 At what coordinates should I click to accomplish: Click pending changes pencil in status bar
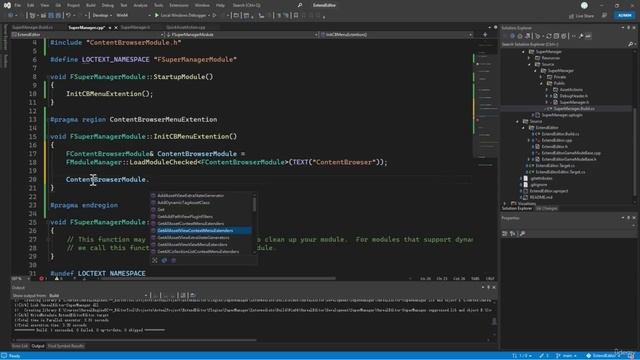point(544,356)
